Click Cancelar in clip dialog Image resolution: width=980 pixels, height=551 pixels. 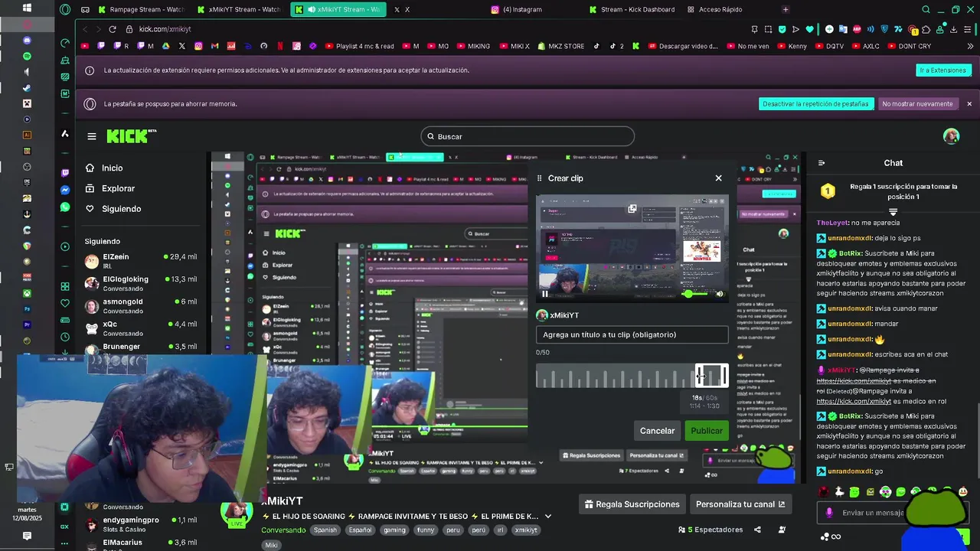tap(657, 431)
